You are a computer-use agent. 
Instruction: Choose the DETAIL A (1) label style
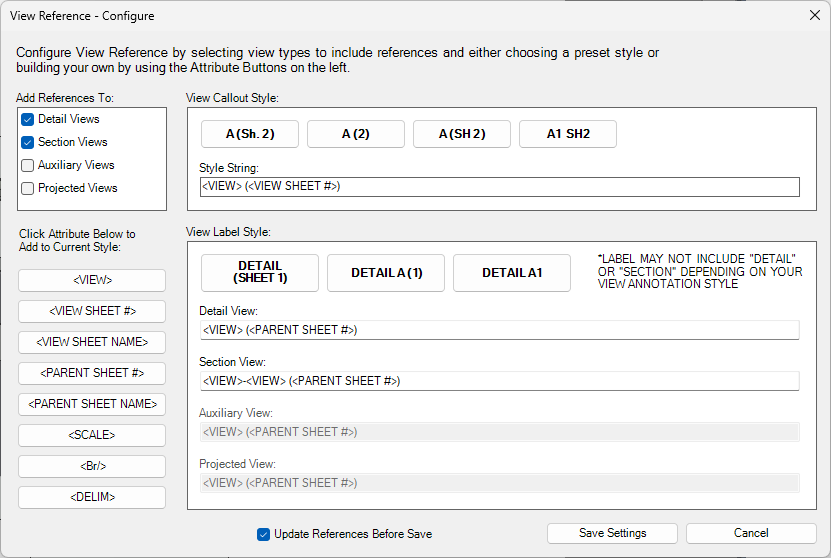pyautogui.click(x=386, y=273)
